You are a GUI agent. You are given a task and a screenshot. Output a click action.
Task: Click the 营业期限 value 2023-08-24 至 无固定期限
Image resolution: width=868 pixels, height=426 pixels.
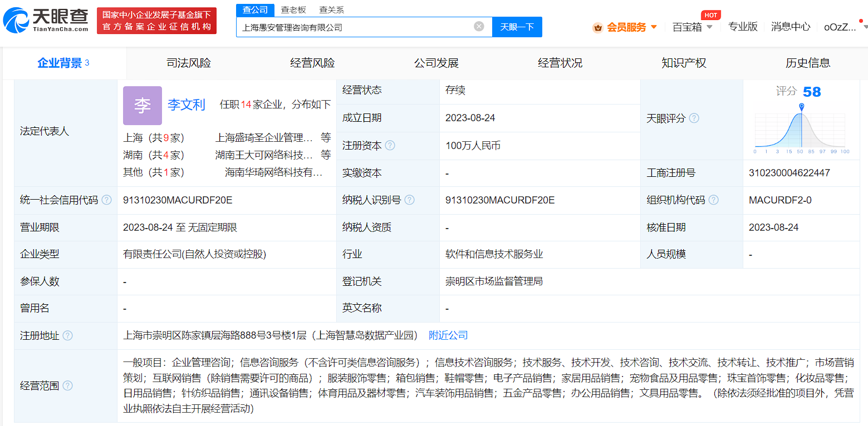click(x=180, y=227)
